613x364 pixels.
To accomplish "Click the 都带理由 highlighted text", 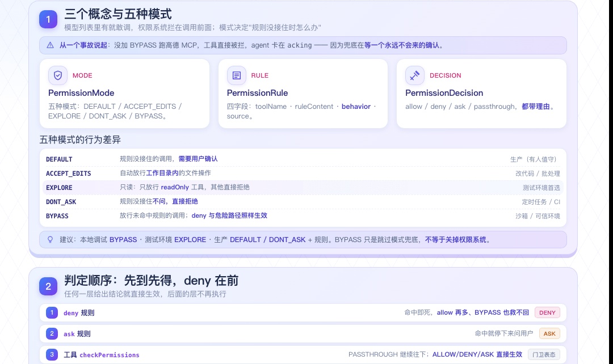I will click(536, 106).
